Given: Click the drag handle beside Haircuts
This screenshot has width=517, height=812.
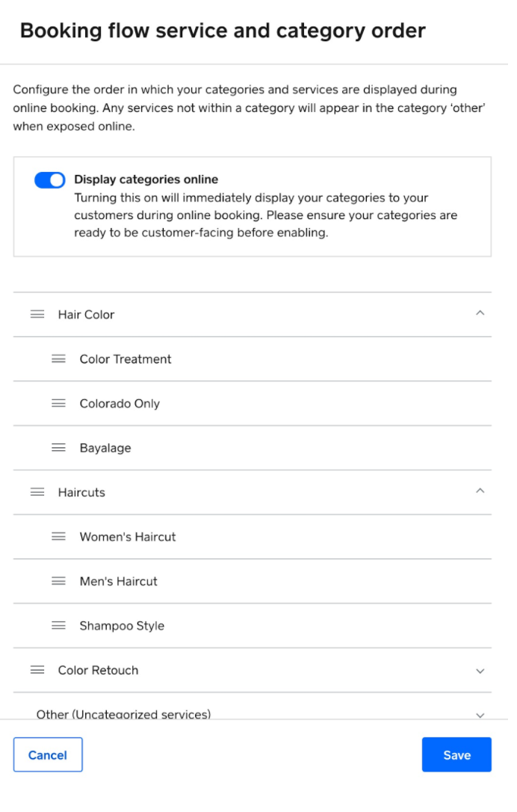Looking at the screenshot, I should pos(37,493).
